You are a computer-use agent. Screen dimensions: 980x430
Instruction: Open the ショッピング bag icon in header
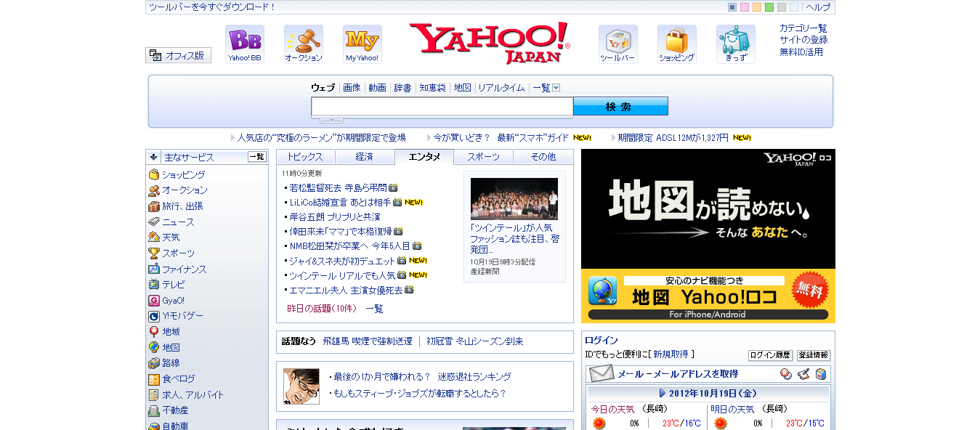[x=676, y=44]
